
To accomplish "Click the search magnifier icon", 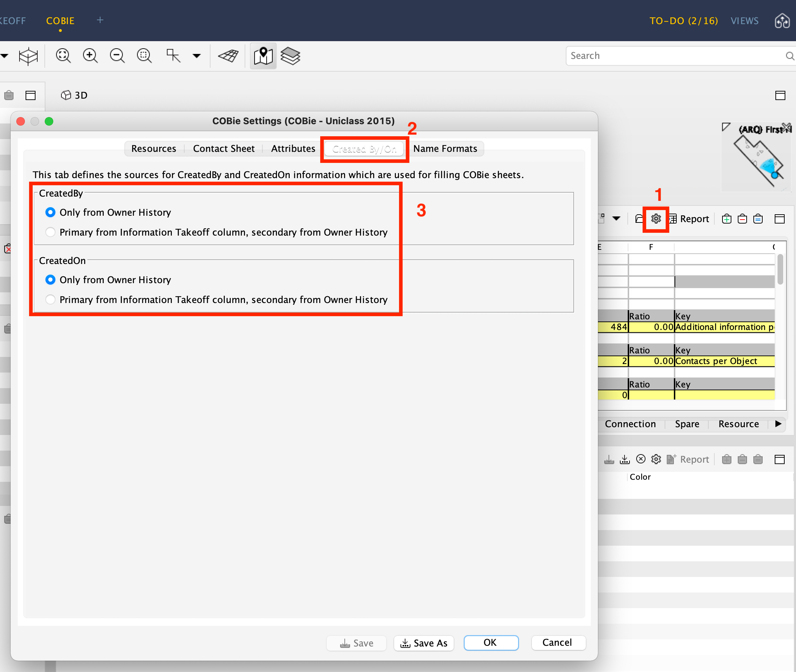I will [790, 56].
